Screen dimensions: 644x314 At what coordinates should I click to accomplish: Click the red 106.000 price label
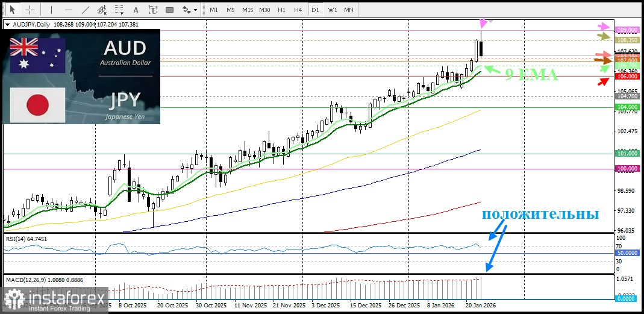tap(627, 77)
